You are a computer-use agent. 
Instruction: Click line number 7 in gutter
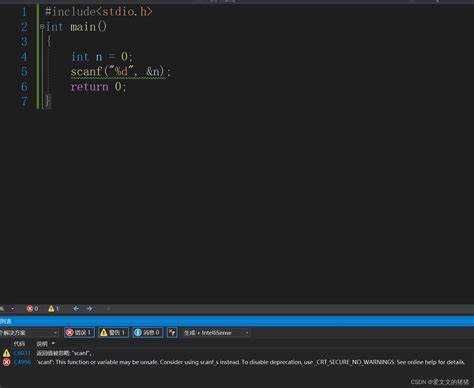point(24,101)
